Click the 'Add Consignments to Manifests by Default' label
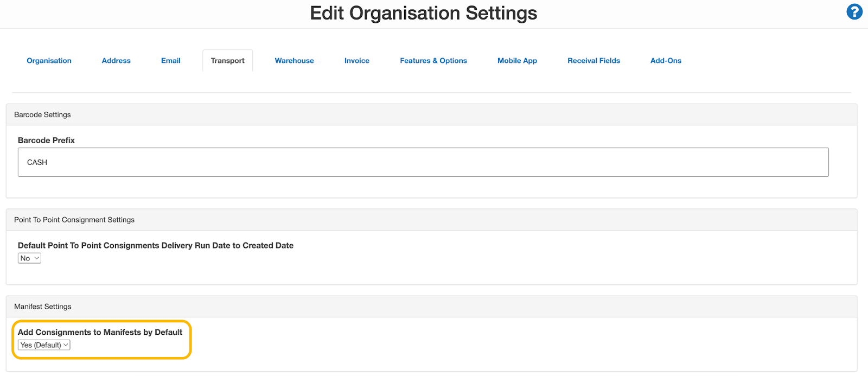Screen dimensions: 868x376 100,332
